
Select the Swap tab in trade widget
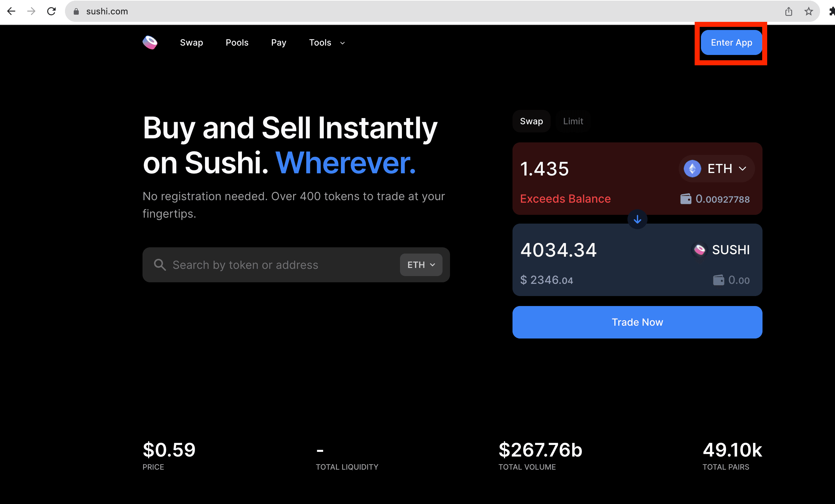[531, 121]
